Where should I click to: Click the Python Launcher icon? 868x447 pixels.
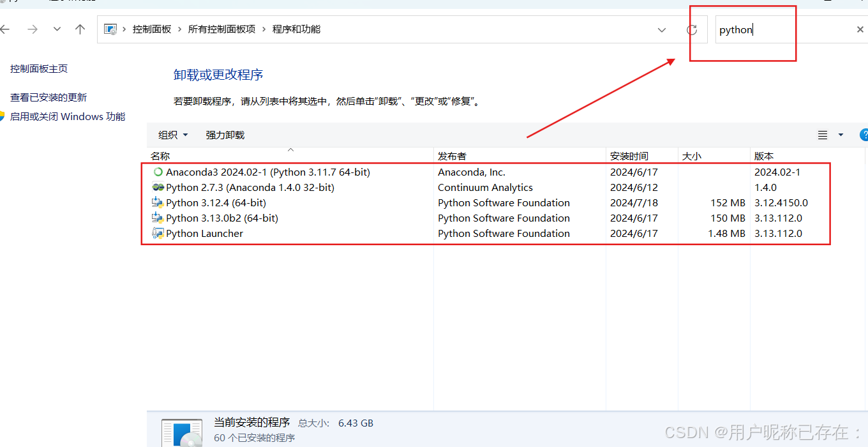(x=158, y=233)
